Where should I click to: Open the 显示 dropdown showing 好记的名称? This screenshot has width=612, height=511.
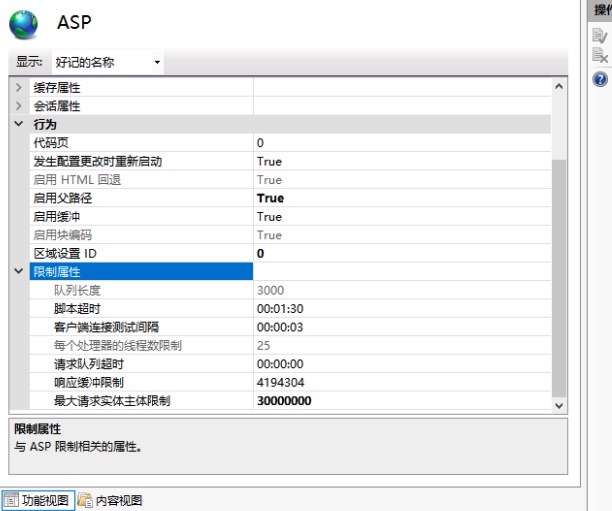click(107, 62)
